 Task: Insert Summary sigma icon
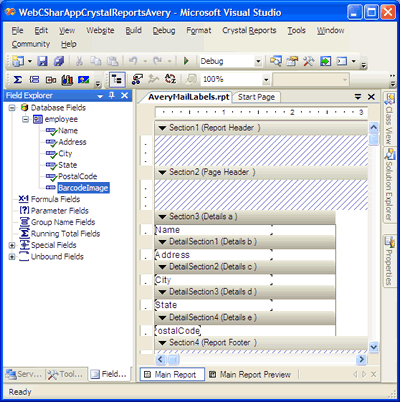(17, 80)
